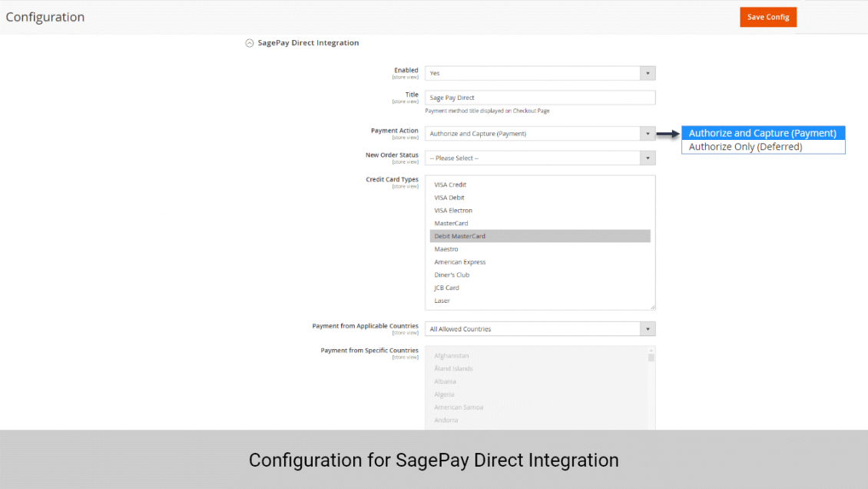Open the New Order Status dropdown
The height and width of the screenshot is (489, 868).
(540, 158)
